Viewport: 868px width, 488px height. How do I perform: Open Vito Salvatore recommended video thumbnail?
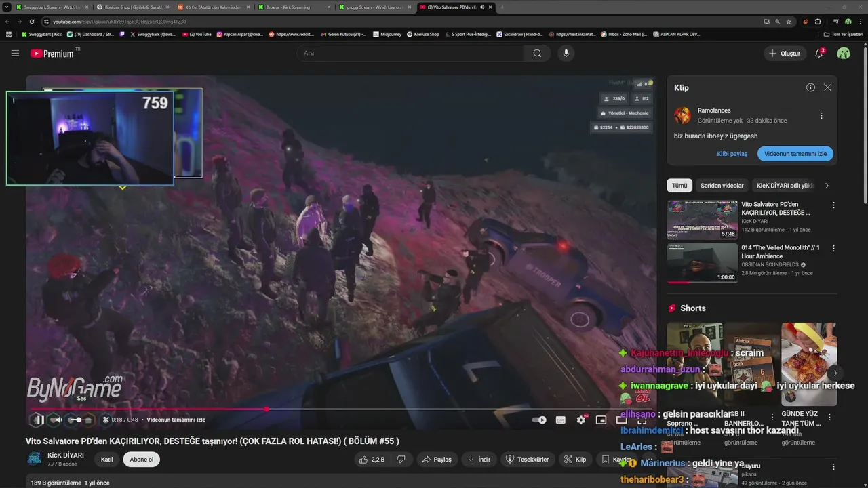702,220
